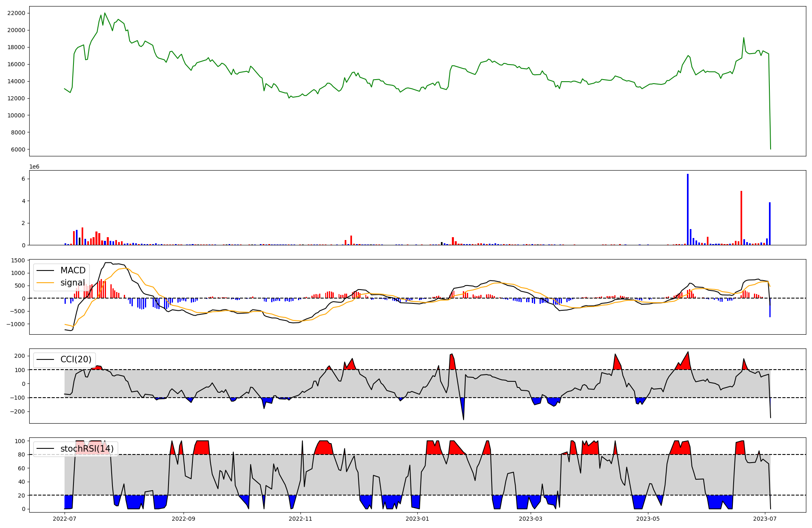Select the 2023-05 x-axis date label

(648, 519)
